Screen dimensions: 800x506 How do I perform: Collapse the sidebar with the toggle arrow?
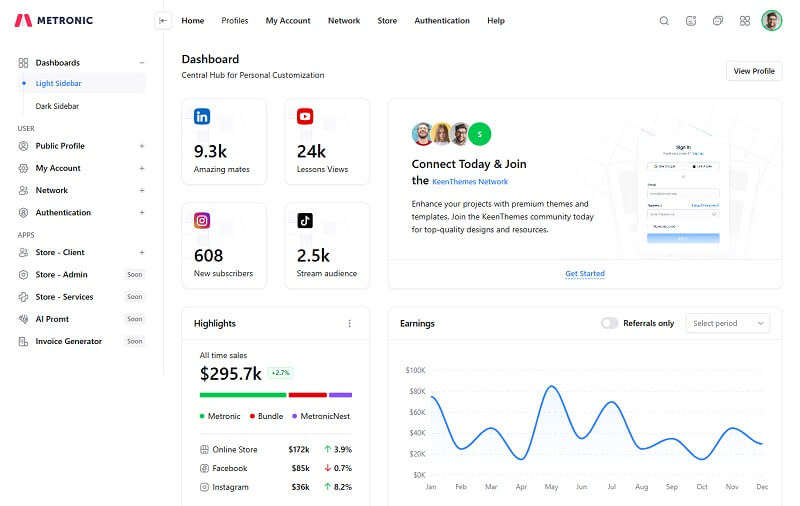163,20
